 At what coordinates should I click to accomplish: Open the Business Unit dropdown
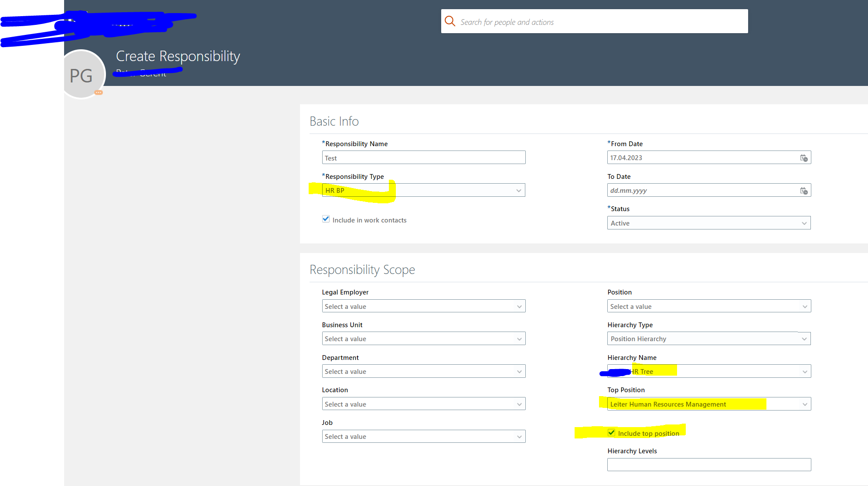[x=519, y=339]
